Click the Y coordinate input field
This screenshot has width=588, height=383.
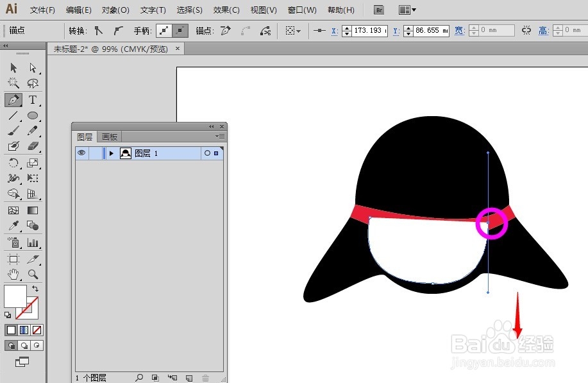(x=431, y=31)
